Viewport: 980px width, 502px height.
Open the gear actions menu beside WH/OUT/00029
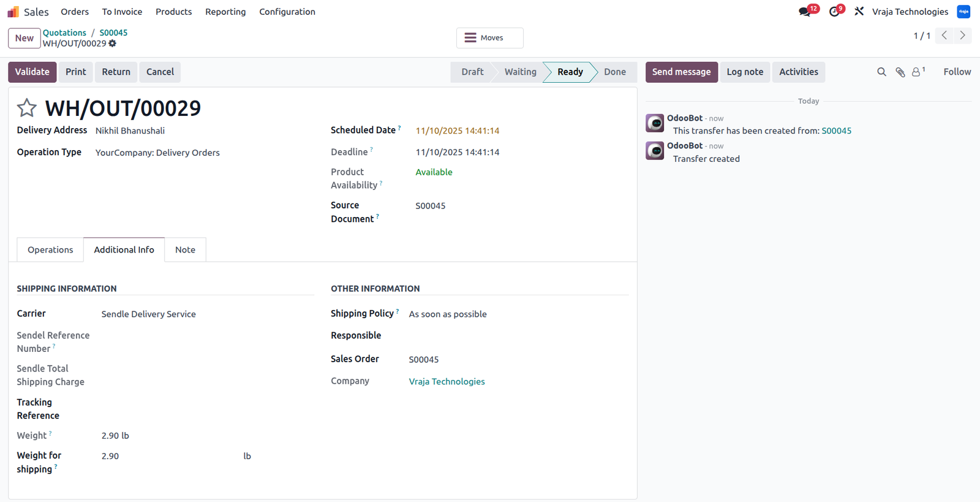click(x=113, y=44)
